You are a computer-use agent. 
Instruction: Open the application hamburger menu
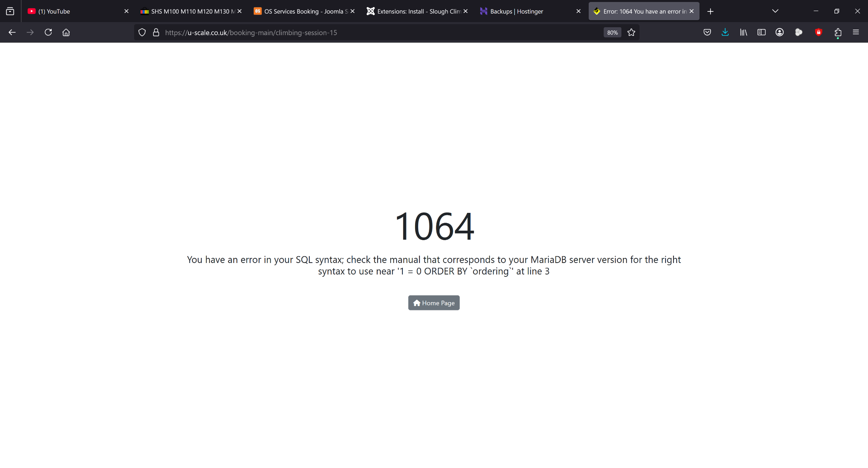[x=856, y=32]
